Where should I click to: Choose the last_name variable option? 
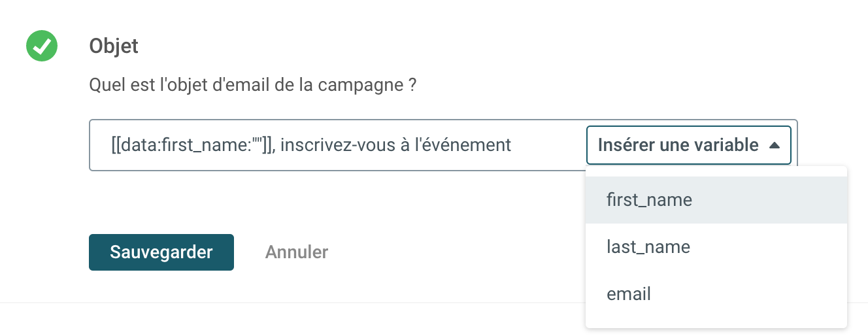pos(648,246)
